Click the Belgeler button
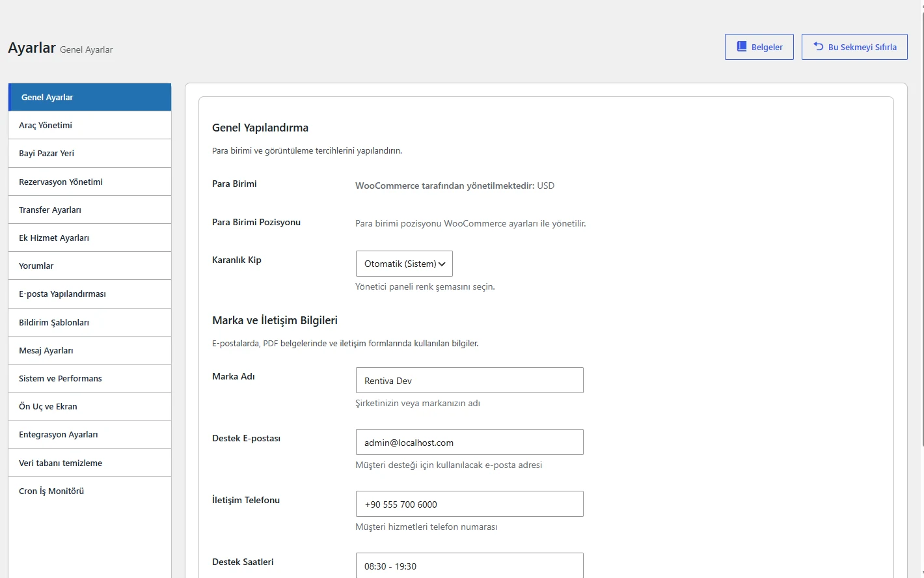924x578 pixels. tap(759, 47)
